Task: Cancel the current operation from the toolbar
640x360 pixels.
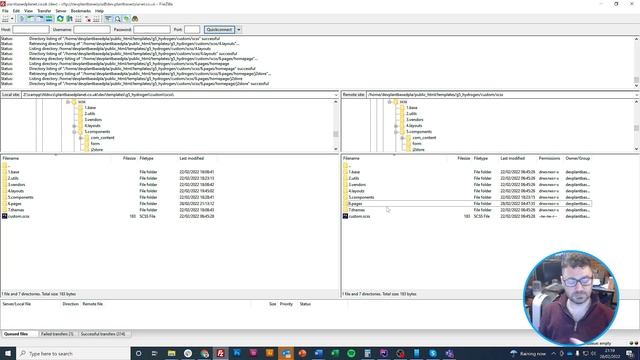Action: click(78, 19)
